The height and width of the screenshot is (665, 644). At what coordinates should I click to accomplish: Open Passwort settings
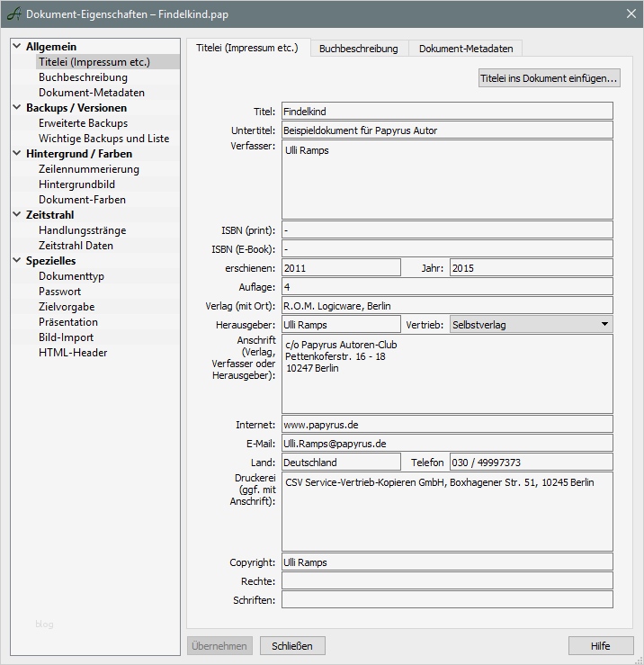click(59, 291)
